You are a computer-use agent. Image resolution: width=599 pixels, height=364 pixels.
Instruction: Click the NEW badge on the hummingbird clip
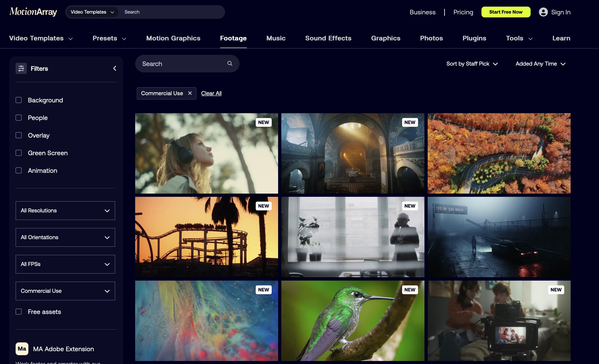point(410,290)
